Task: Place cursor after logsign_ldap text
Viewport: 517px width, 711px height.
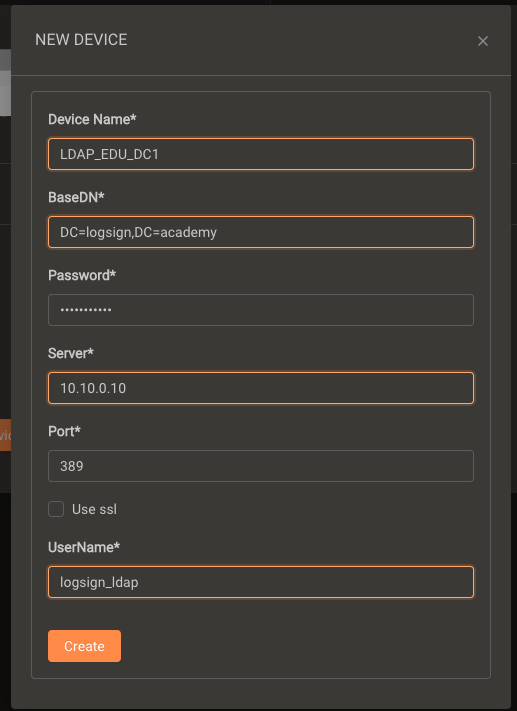Action: [139, 582]
